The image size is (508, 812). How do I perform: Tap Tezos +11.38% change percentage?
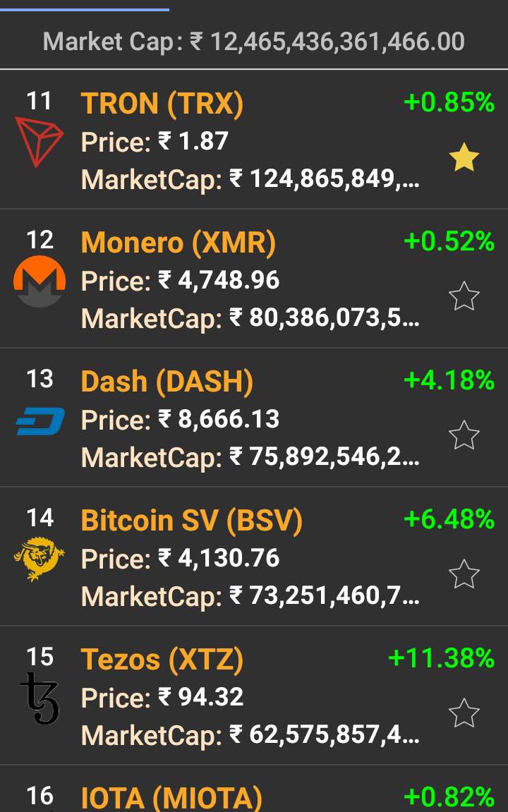(441, 659)
